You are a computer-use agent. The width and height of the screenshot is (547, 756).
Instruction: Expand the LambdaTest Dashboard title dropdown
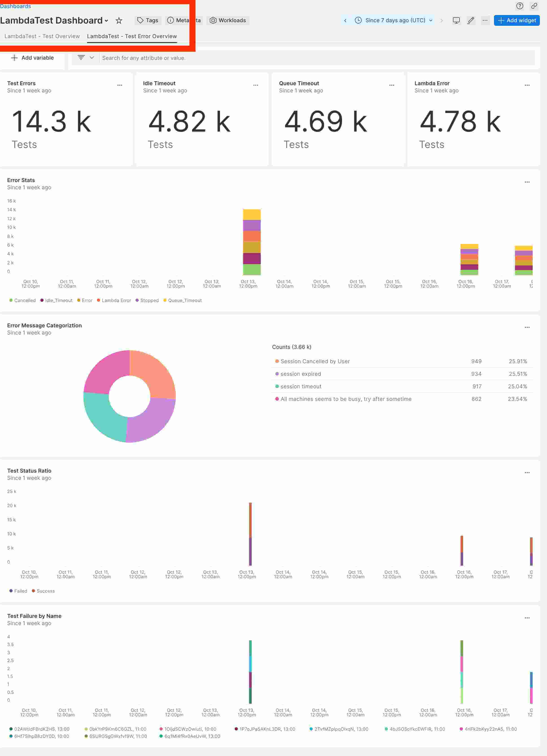click(x=106, y=21)
